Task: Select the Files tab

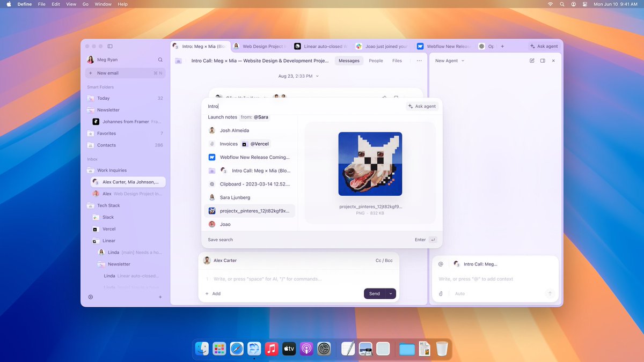Action: (x=397, y=61)
